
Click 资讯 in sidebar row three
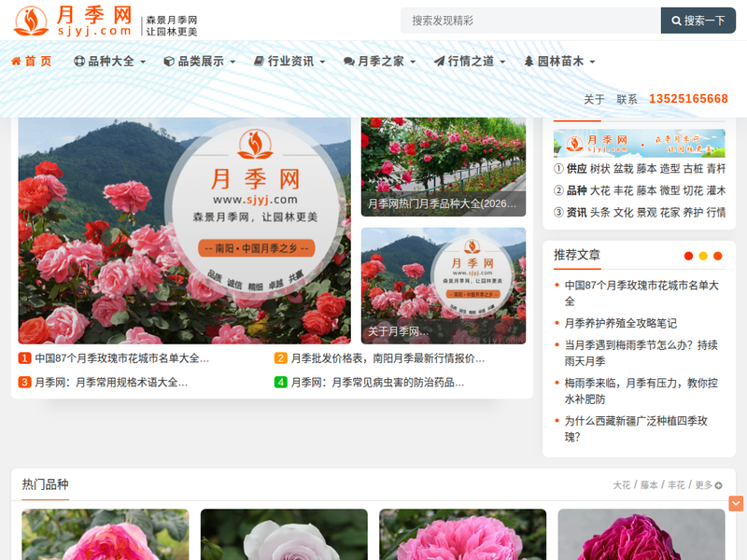coord(576,213)
